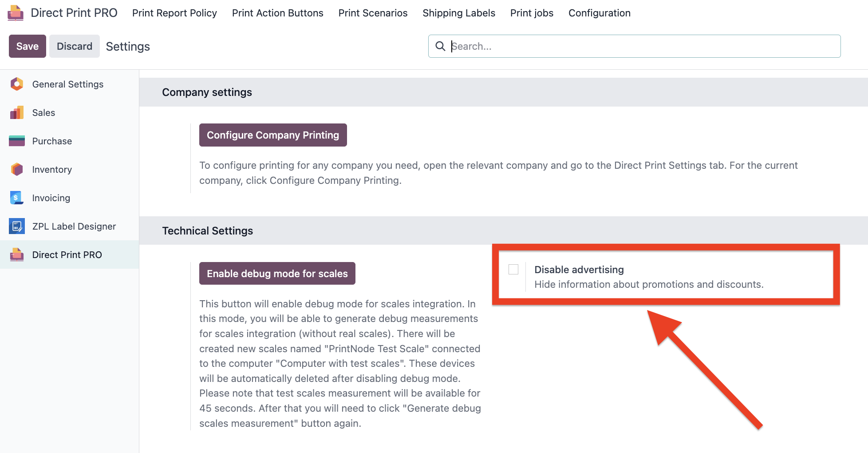The image size is (868, 453).
Task: Open the Print Scenarios menu
Action: (x=373, y=13)
